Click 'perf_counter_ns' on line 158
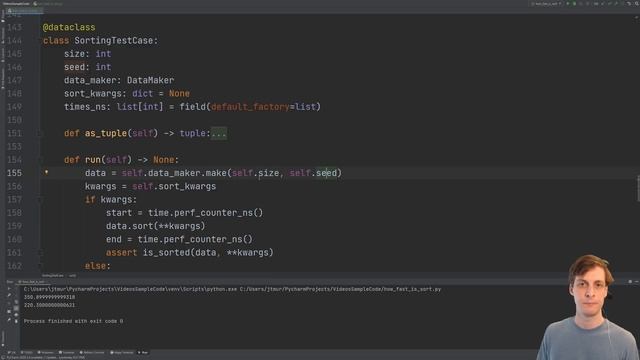The image size is (640, 360). [x=213, y=213]
